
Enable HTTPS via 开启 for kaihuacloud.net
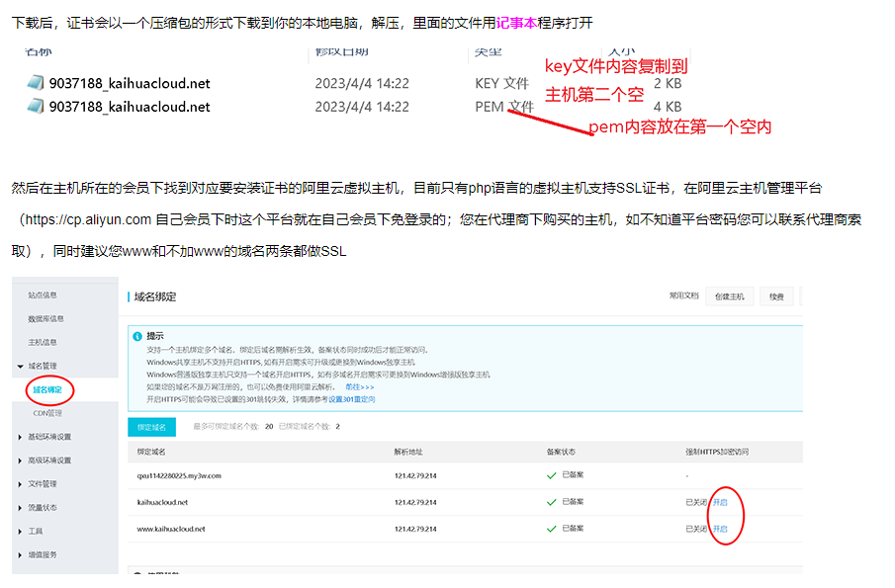pos(720,502)
